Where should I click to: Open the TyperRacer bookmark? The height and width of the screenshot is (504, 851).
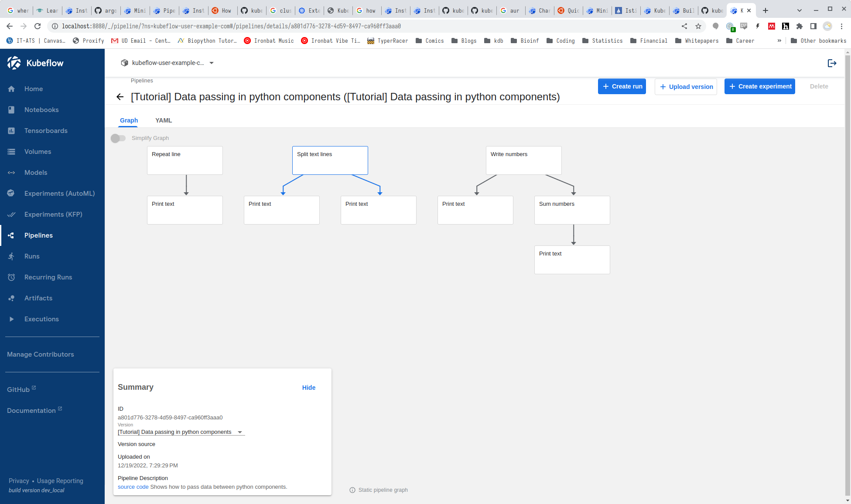pos(388,41)
